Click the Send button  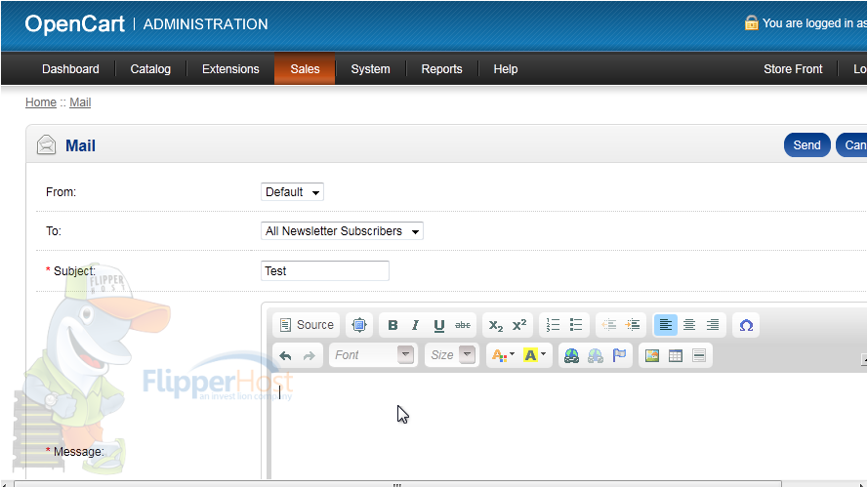(x=807, y=145)
